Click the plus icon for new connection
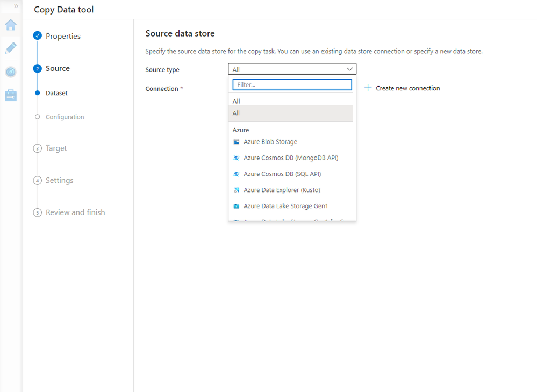Screen dimensions: 537x392 pos(368,88)
